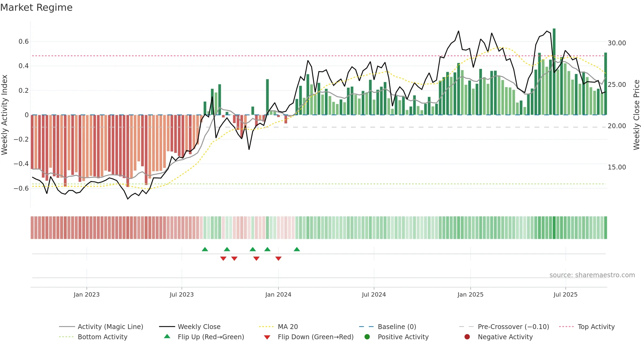Click the Jul 2024 x-axis label

374,294
